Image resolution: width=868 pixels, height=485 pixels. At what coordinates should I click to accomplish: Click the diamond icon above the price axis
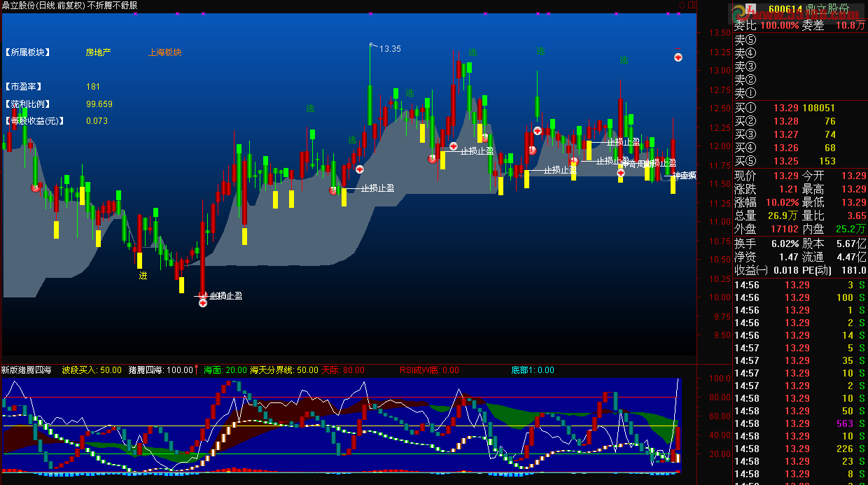682,5
